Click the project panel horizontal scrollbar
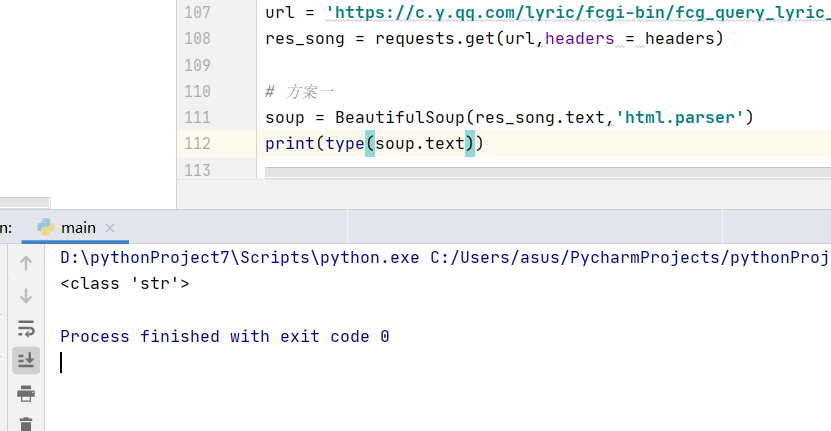The height and width of the screenshot is (431, 831). (x=24, y=203)
